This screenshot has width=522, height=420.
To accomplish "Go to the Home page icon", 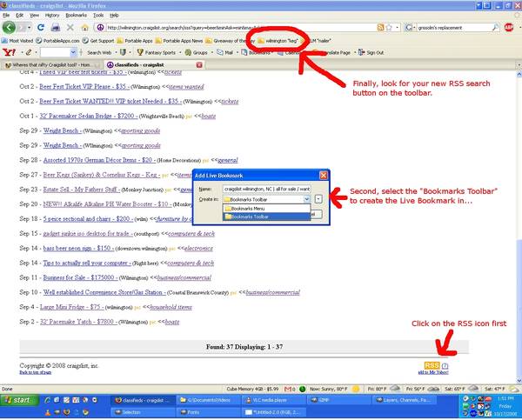I will [x=85, y=27].
